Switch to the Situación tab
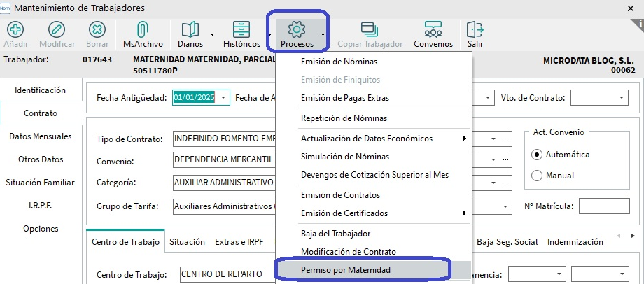Screen dimensions: 644x284 (x=187, y=241)
